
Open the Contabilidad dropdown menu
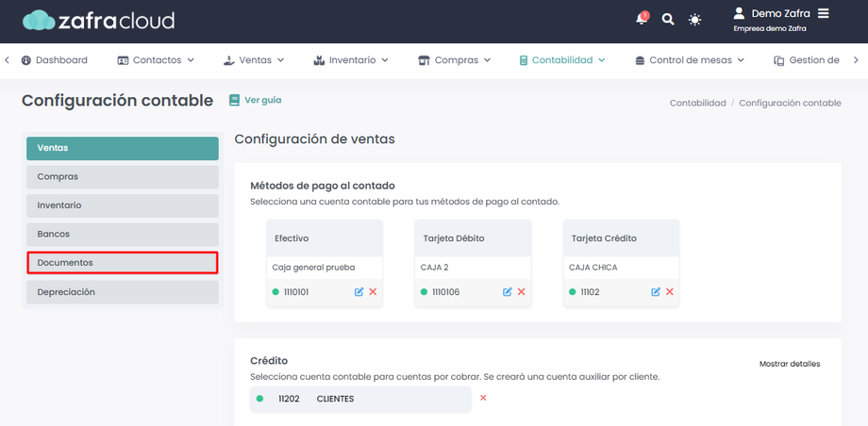click(x=562, y=60)
